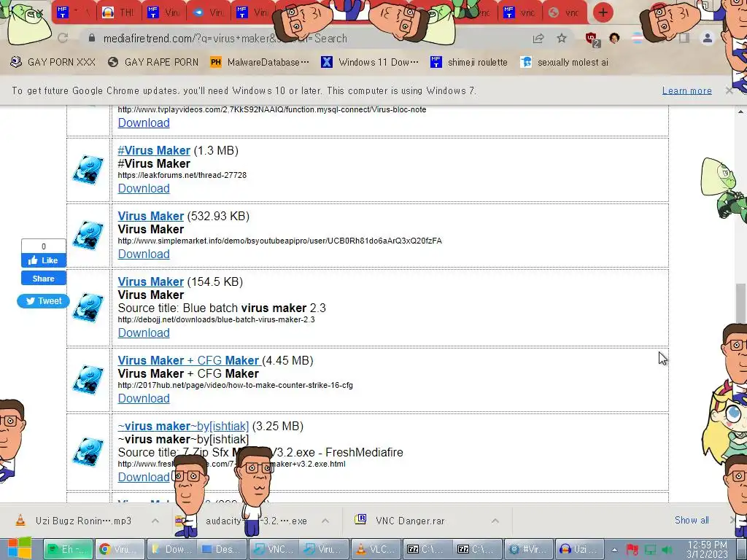The image size is (747, 560).
Task: Open the Windows 11 Dow bookmark
Action: [370, 62]
